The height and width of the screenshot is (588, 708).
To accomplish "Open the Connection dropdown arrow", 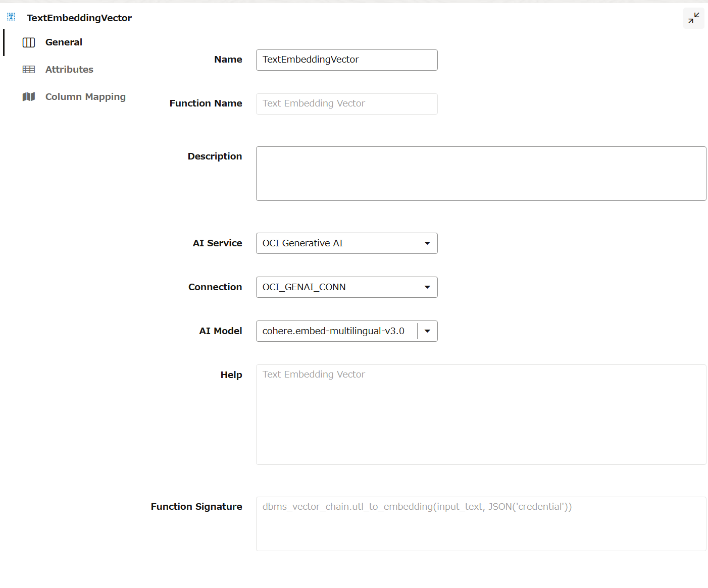I will coord(427,287).
